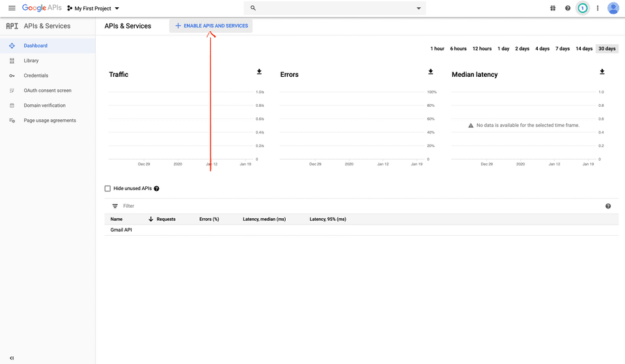Image resolution: width=625 pixels, height=364 pixels.
Task: Select the 12 hours time range
Action: 482,49
